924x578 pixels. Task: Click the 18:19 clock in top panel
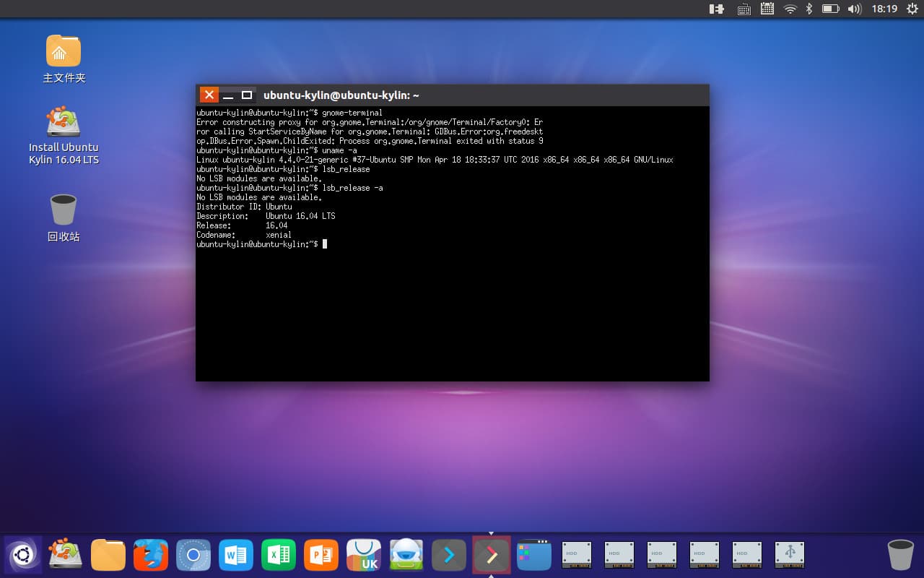(884, 9)
